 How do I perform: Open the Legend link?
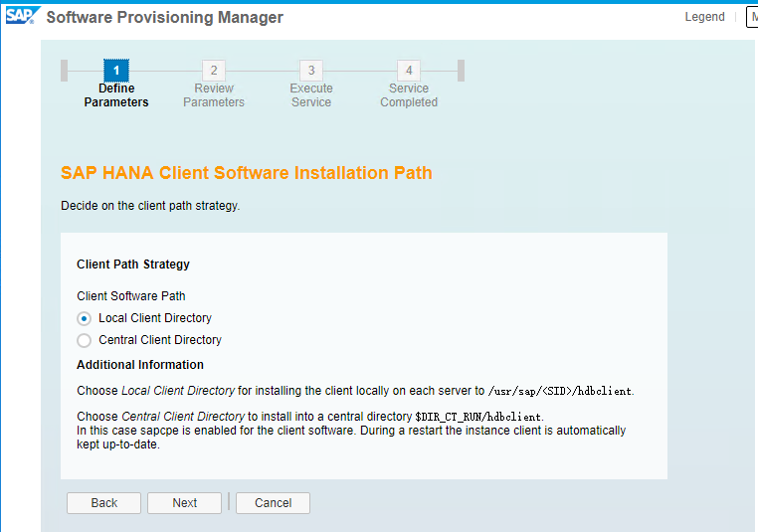pos(705,17)
